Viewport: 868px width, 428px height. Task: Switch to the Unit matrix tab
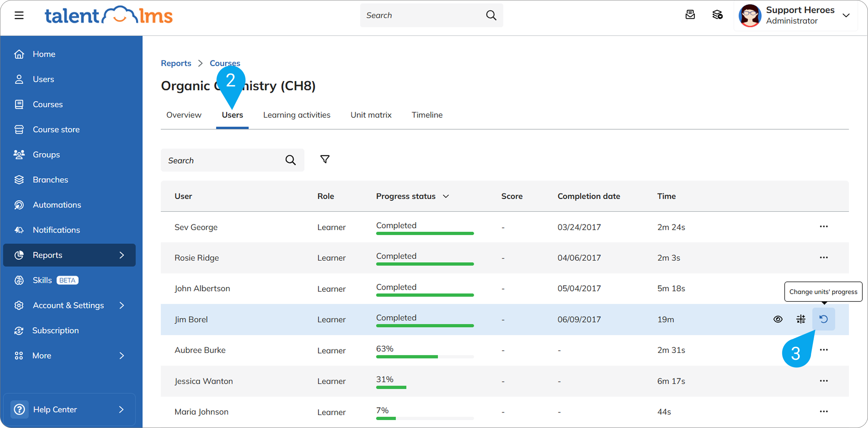tap(371, 115)
